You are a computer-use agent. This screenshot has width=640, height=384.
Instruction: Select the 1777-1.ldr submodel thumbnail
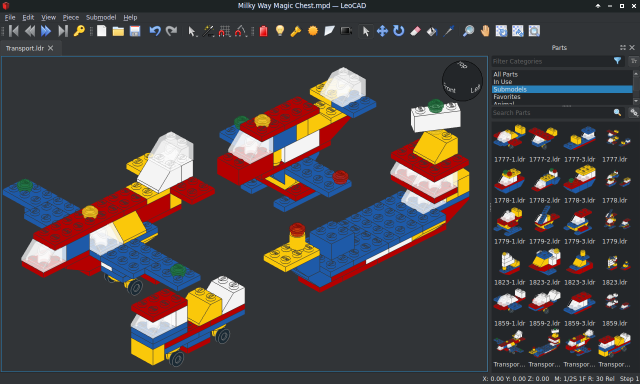509,144
